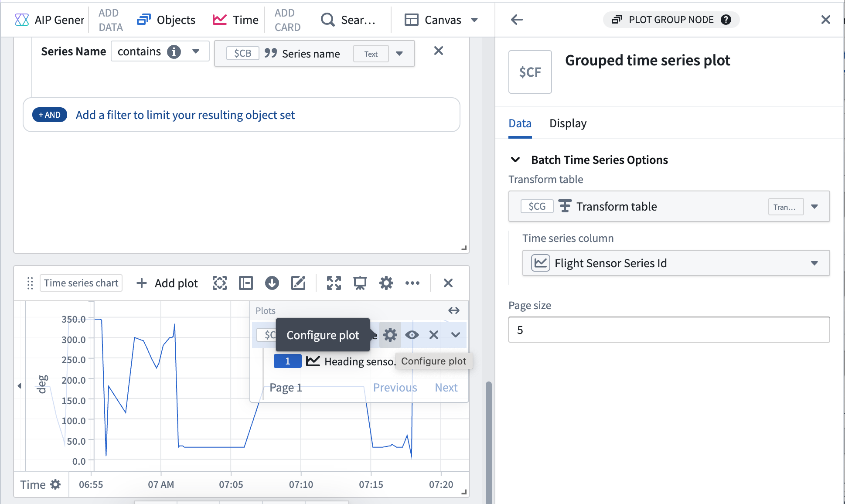Screen dimensions: 845x504
Task: Click the layout/panel toggle icon
Action: point(245,283)
